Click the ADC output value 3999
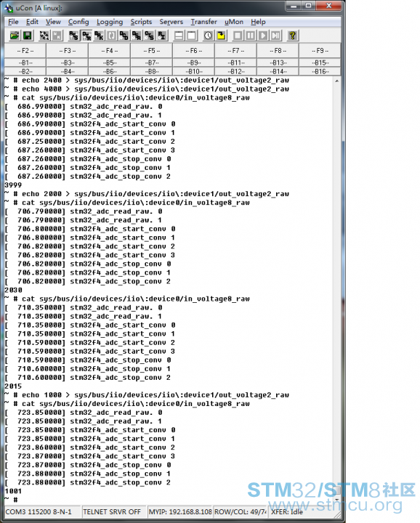420x523 pixels. click(x=13, y=185)
